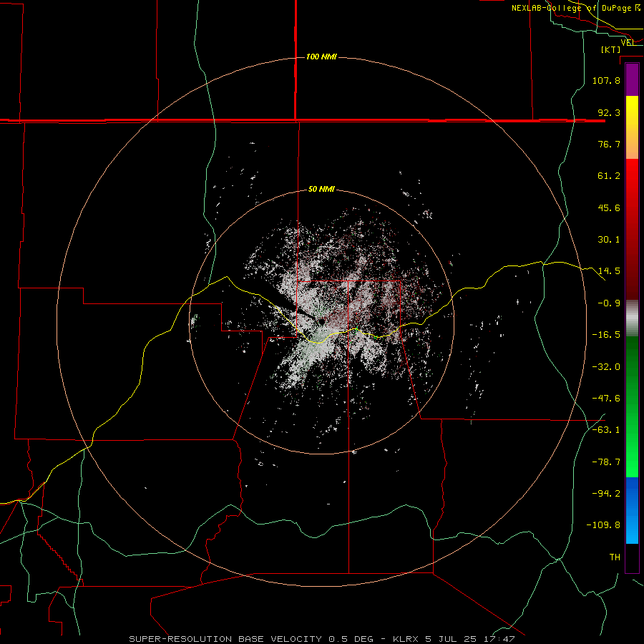Select the 14.5 velocity scale value
Viewport: 644px width, 644px height.
coord(609,271)
